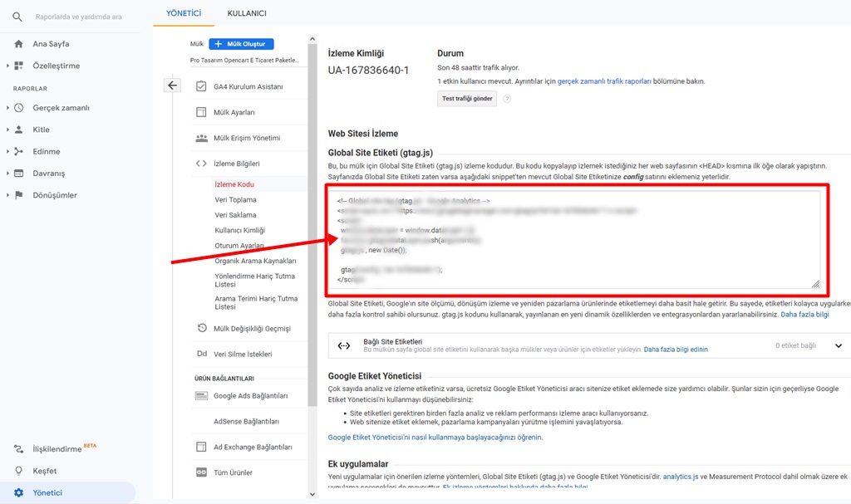Click the Mülk Oluştur button
Image resolution: width=851 pixels, height=504 pixels.
[242, 44]
